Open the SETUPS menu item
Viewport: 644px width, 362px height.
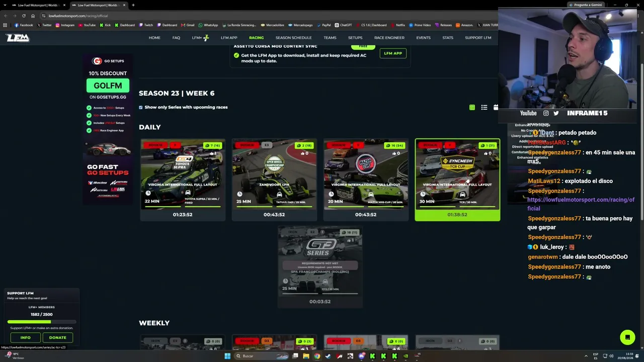(x=355, y=38)
